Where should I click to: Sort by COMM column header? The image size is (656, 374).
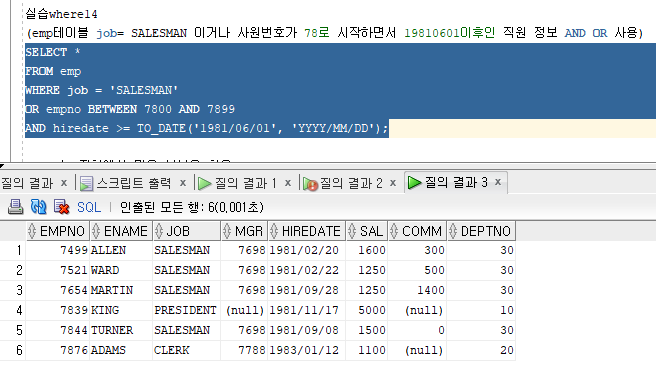click(x=417, y=231)
